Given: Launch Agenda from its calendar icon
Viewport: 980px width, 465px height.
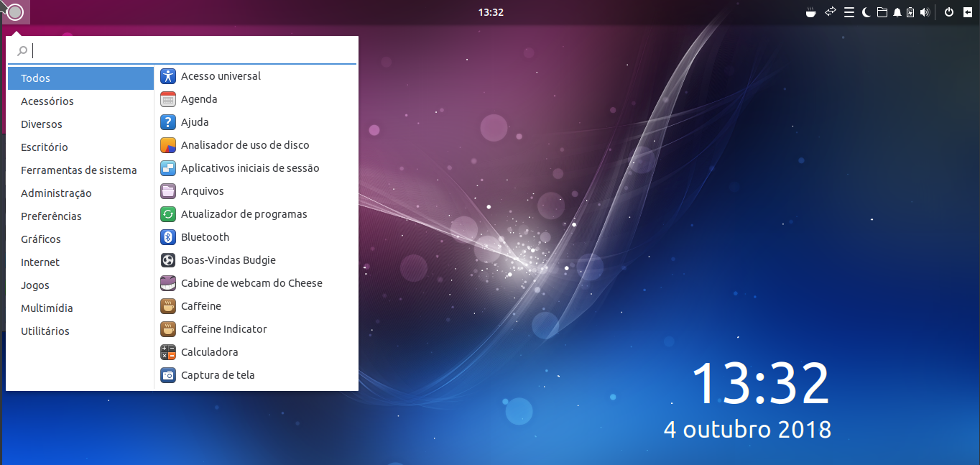Looking at the screenshot, I should pyautogui.click(x=168, y=99).
